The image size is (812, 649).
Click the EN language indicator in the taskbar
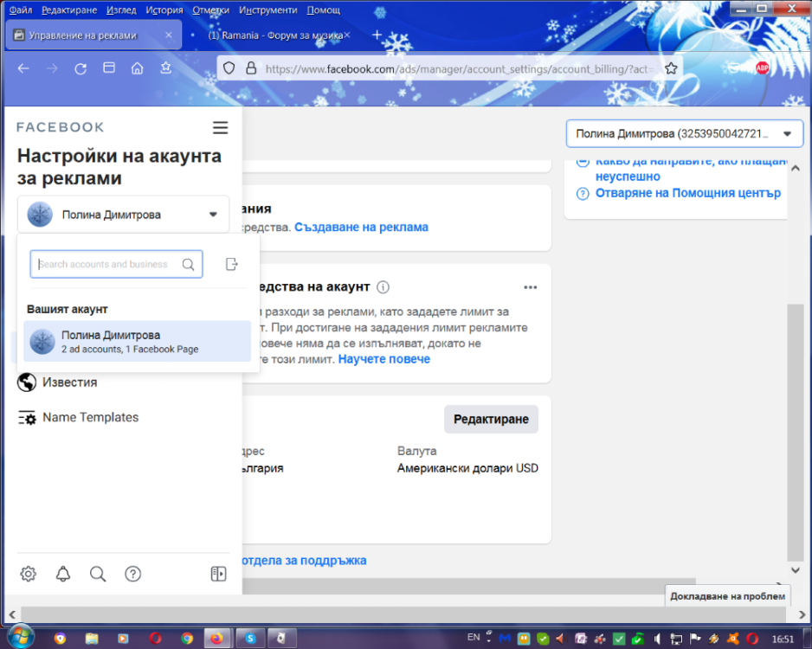pyautogui.click(x=474, y=638)
